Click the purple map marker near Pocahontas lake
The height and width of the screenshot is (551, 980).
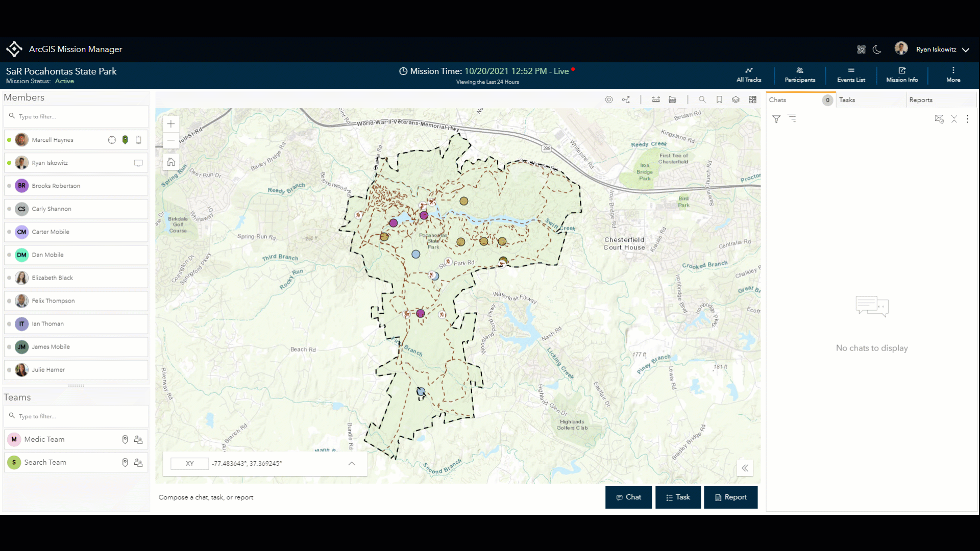coord(424,215)
